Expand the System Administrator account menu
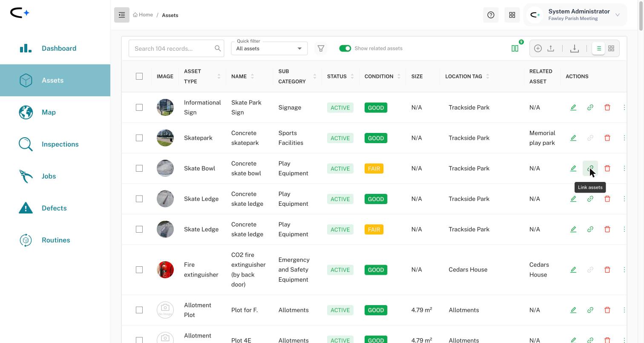Image resolution: width=644 pixels, height=343 pixels. click(x=575, y=15)
